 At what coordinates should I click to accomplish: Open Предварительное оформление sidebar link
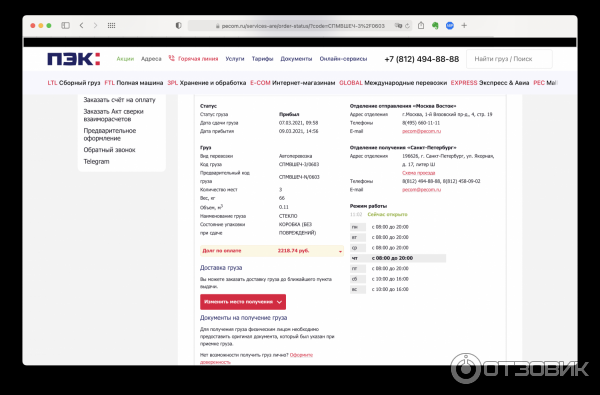pos(110,134)
